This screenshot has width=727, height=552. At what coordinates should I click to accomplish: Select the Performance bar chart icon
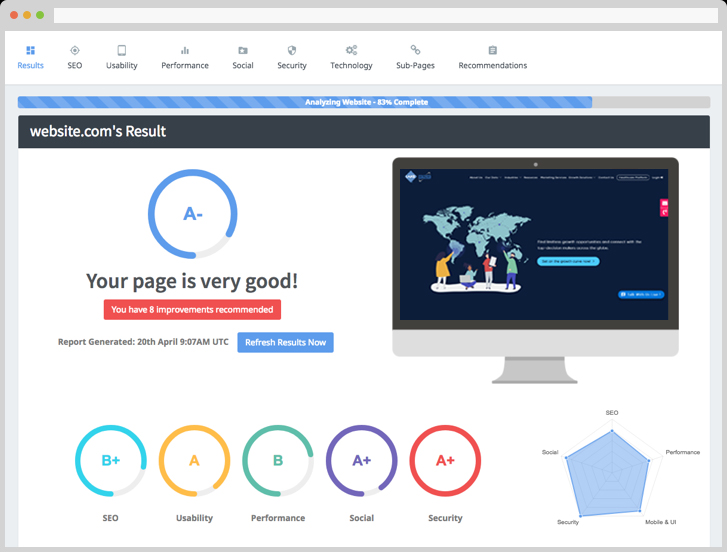tap(185, 50)
